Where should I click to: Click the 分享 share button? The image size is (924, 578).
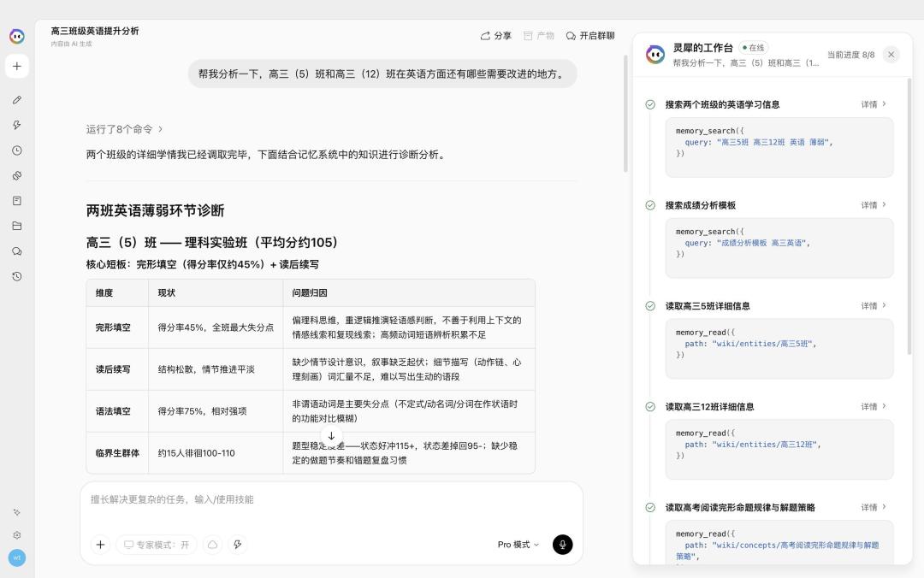pos(495,36)
